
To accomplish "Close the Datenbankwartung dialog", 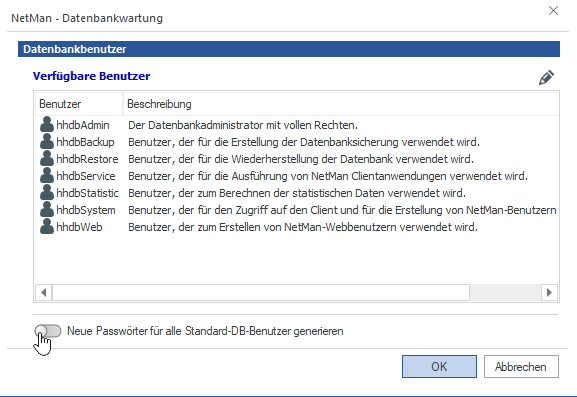I will pyautogui.click(x=553, y=11).
